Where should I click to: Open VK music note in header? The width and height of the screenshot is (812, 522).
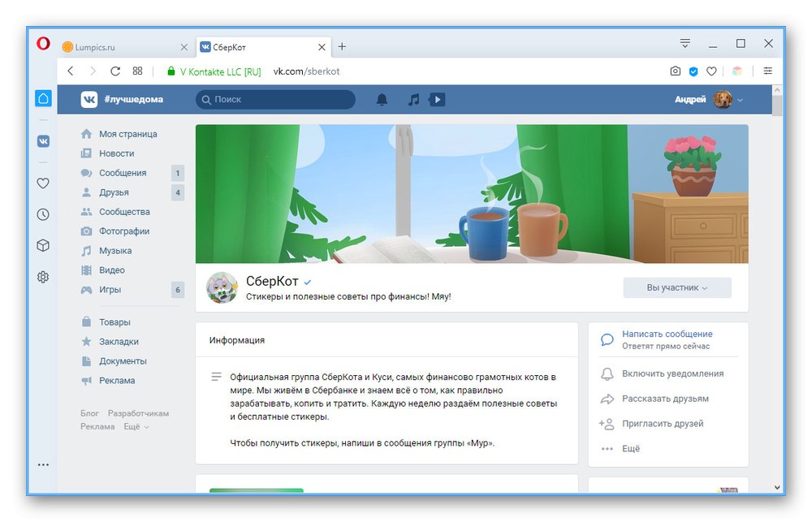tap(413, 99)
